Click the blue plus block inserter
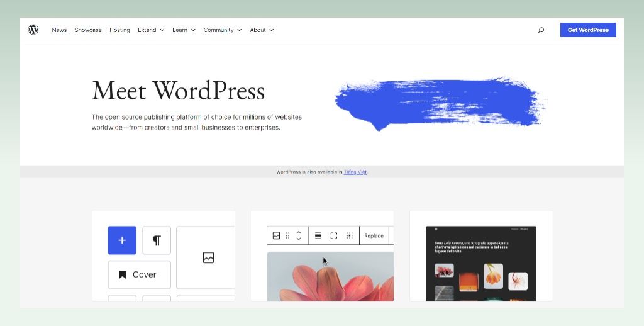 pos(122,240)
